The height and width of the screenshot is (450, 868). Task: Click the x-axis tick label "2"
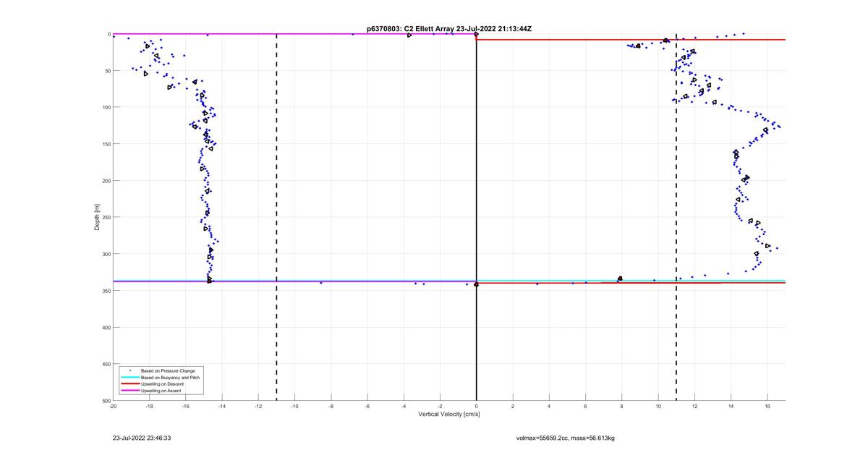[x=513, y=406]
